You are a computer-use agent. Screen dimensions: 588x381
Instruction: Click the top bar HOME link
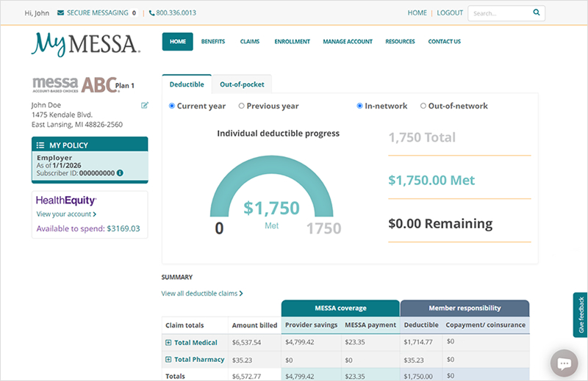pyautogui.click(x=417, y=12)
